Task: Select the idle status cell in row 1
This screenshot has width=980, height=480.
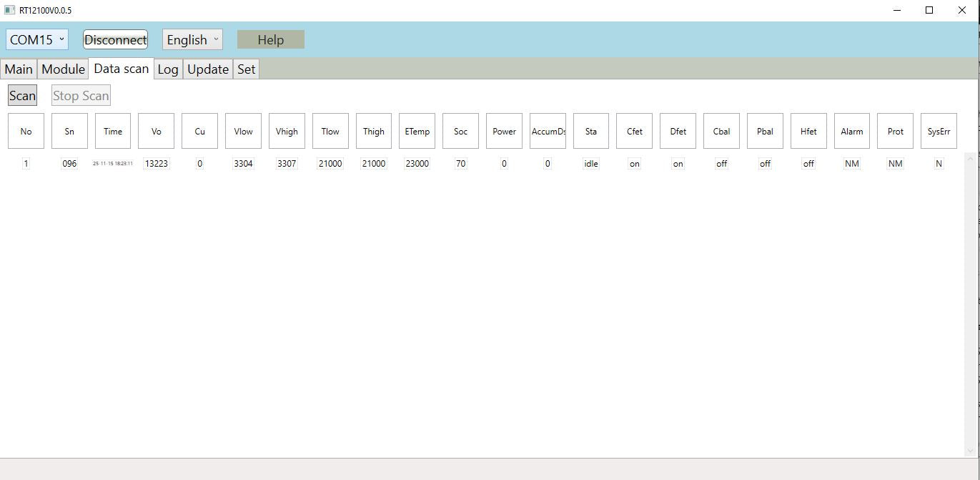Action: coord(591,164)
